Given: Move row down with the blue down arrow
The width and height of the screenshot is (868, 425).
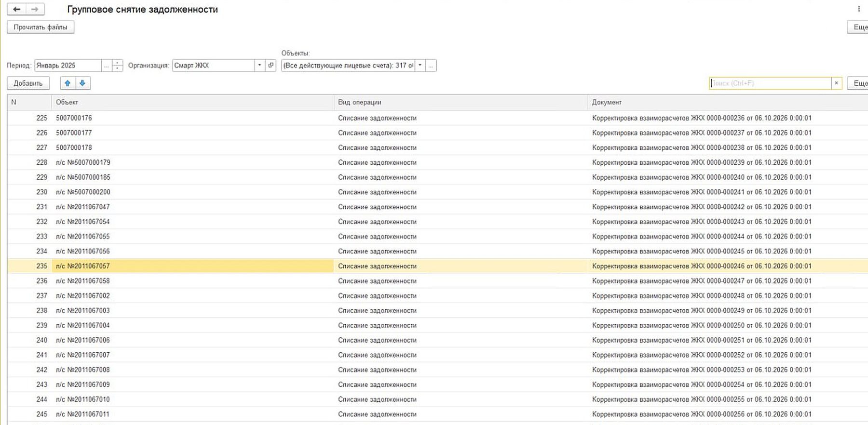Looking at the screenshot, I should point(82,83).
